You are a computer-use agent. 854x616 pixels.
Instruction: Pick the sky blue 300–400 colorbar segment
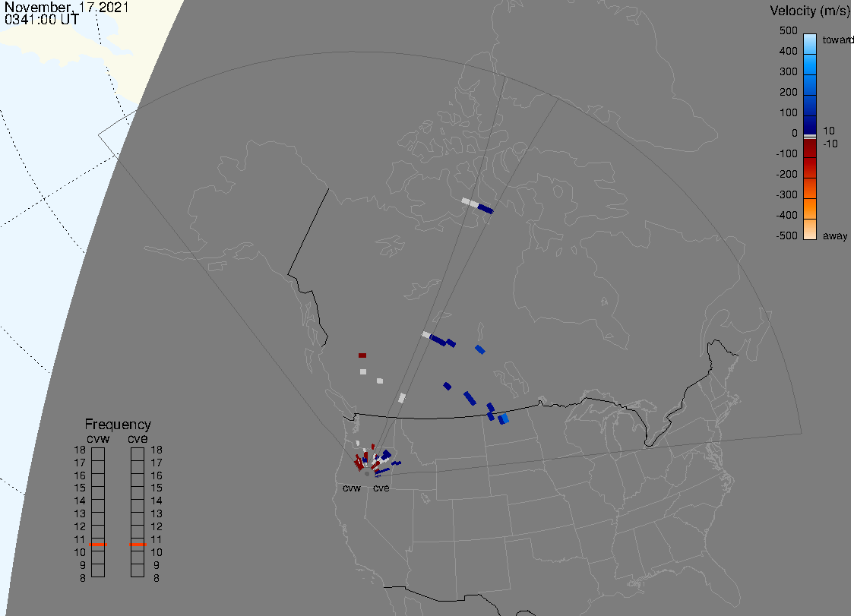coord(810,65)
